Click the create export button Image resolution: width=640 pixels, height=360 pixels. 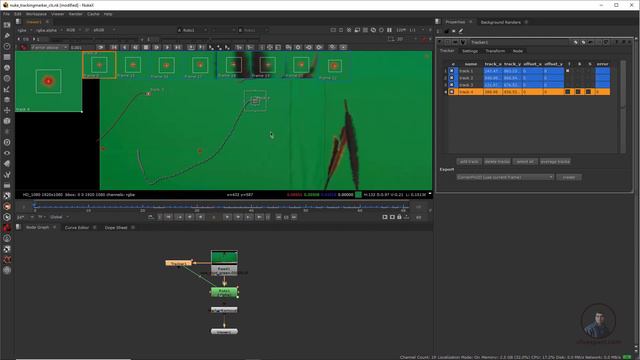click(x=569, y=177)
